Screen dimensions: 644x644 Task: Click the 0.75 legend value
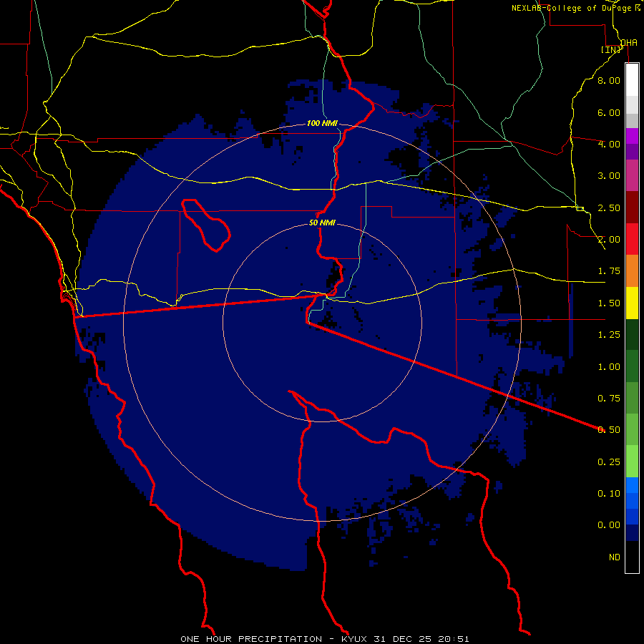pos(609,399)
